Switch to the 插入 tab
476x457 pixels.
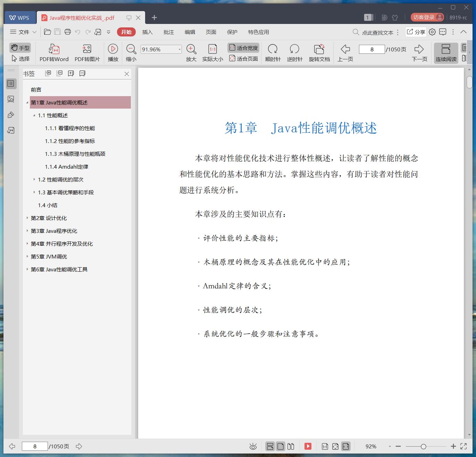148,32
